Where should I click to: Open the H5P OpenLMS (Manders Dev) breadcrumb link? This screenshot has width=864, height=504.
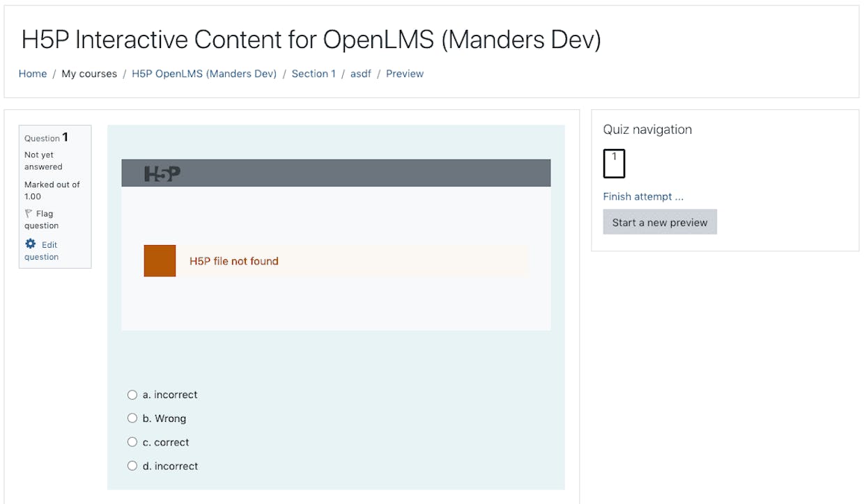click(204, 74)
